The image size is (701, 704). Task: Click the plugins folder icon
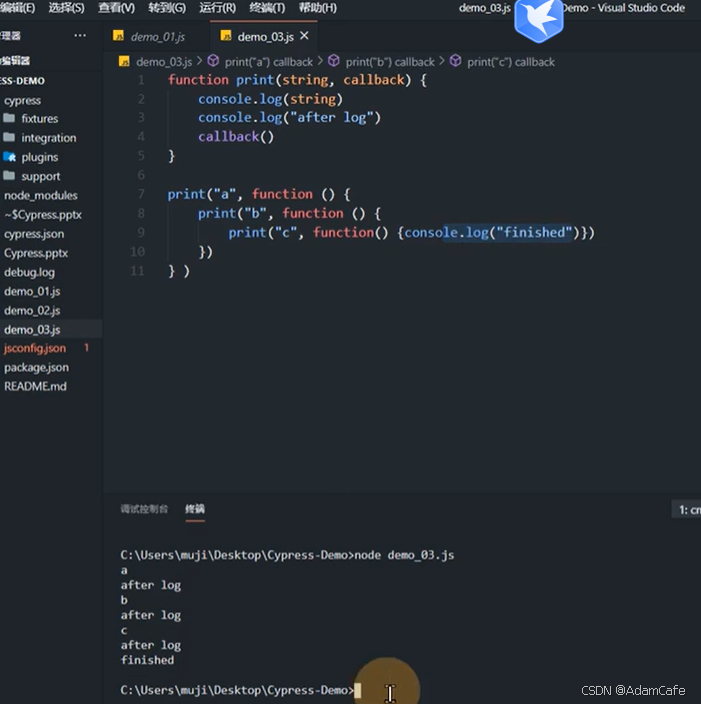pos(9,157)
